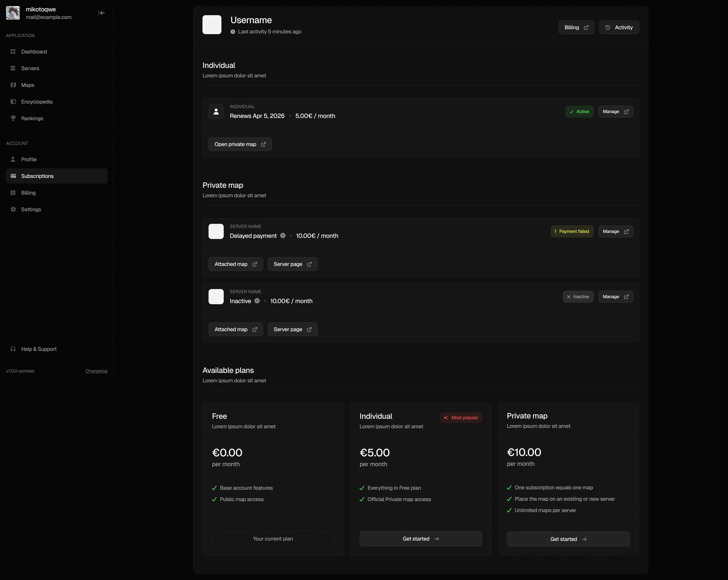Viewport: 728px width, 580px height.
Task: Click the mikotoqwe profile avatar
Action: [x=13, y=13]
